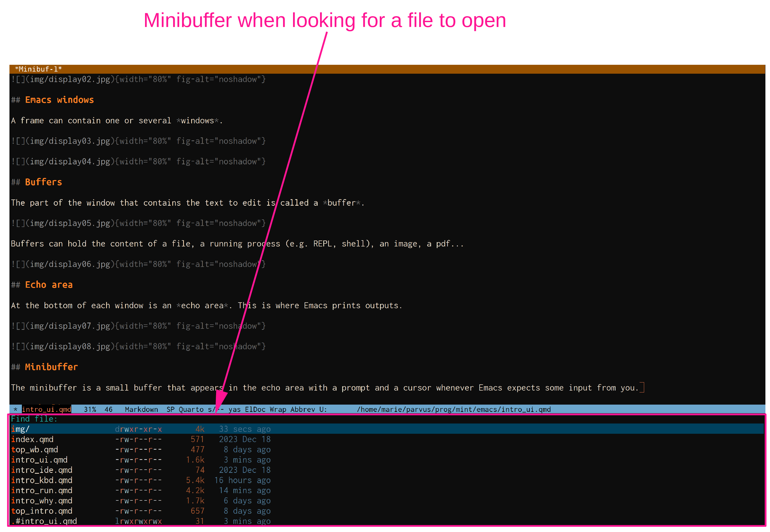The image size is (770, 532).
Task: Click the 31% buffer position indicator
Action: (x=90, y=409)
